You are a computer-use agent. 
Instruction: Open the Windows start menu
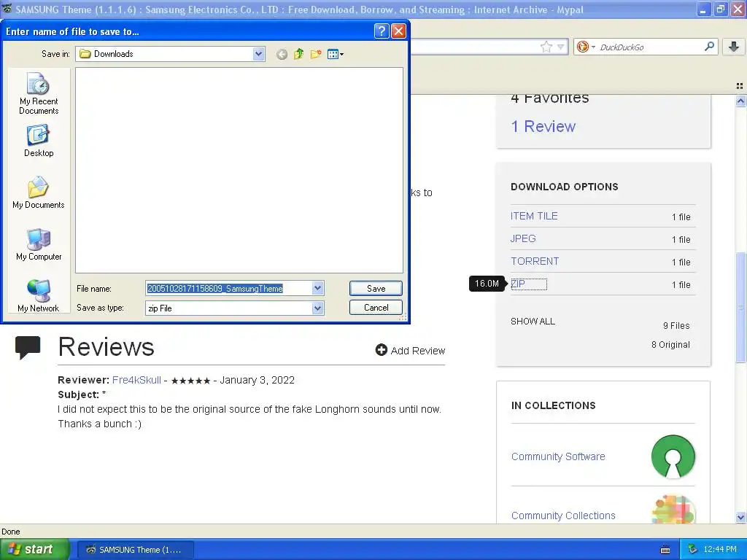point(34,550)
